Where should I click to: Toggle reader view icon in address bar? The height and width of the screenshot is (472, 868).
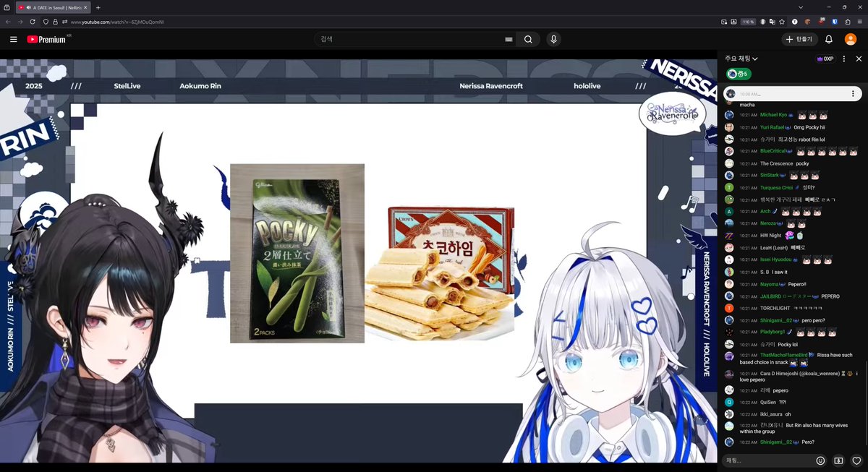click(x=763, y=22)
